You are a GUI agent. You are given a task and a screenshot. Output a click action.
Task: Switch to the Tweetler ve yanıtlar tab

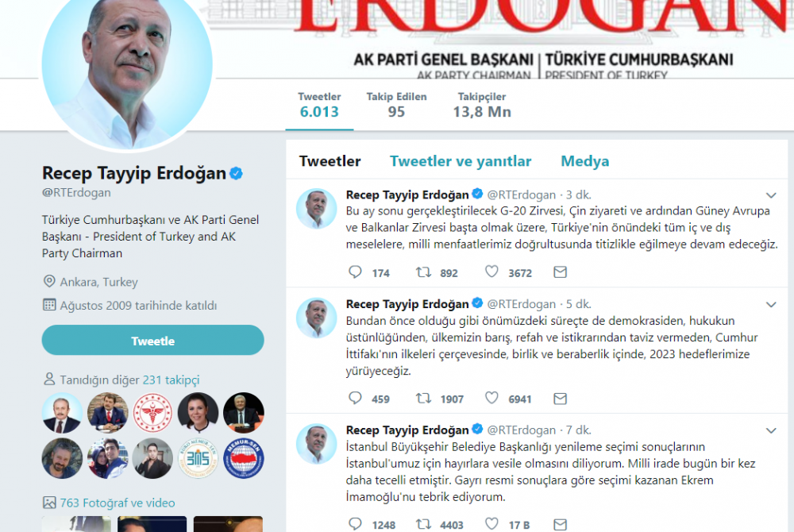(461, 161)
